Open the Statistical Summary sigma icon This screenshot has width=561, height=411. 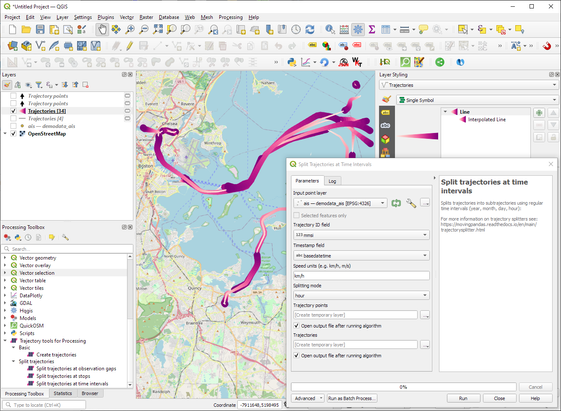click(x=372, y=30)
